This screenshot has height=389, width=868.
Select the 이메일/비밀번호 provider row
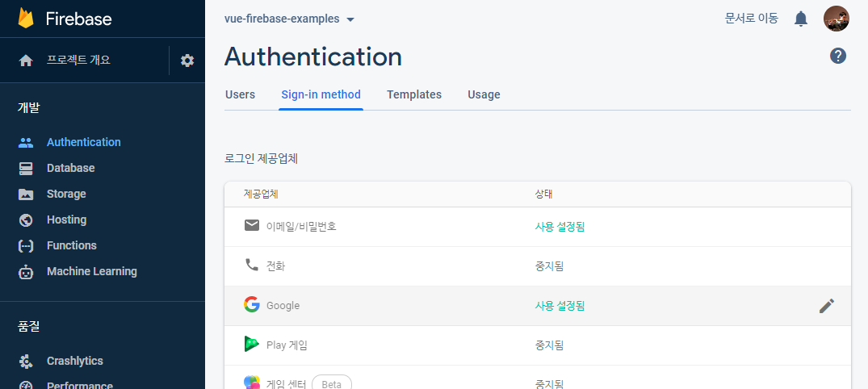click(538, 227)
